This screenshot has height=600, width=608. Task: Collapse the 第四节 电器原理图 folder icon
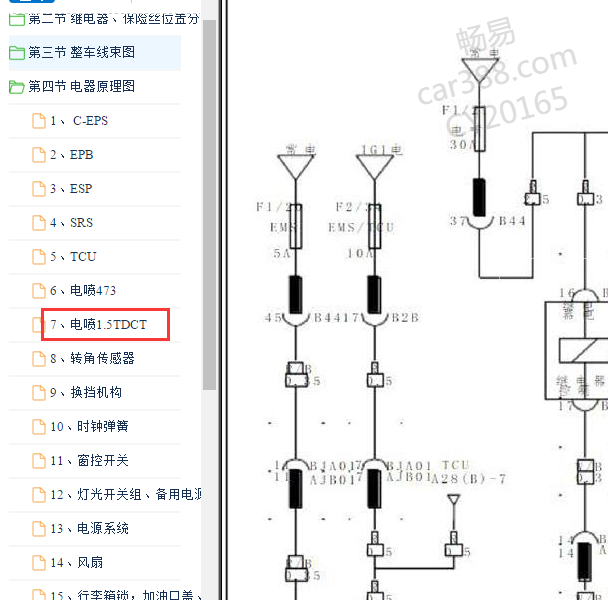coord(17,86)
